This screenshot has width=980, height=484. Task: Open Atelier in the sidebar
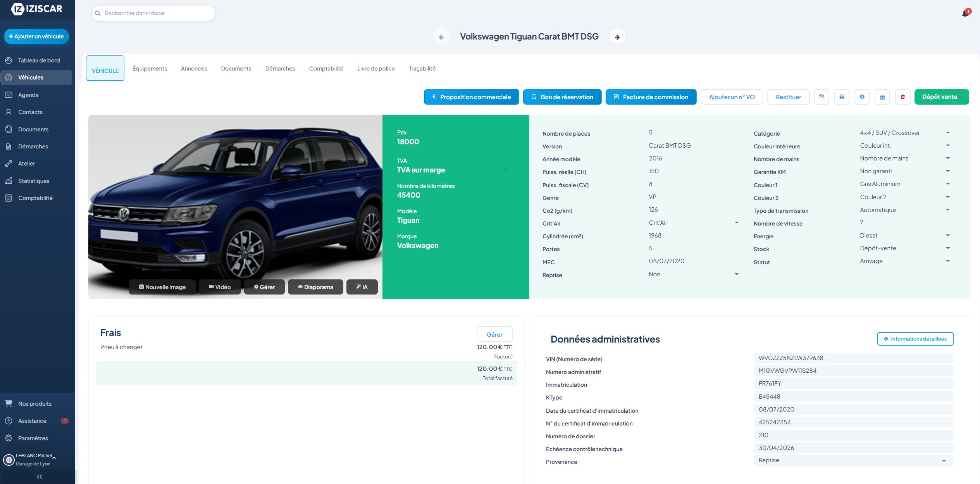[36, 164]
